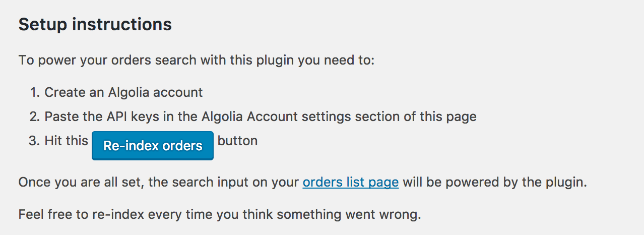Click the Hit this text in step three
The width and height of the screenshot is (644, 235).
pyautogui.click(x=67, y=140)
